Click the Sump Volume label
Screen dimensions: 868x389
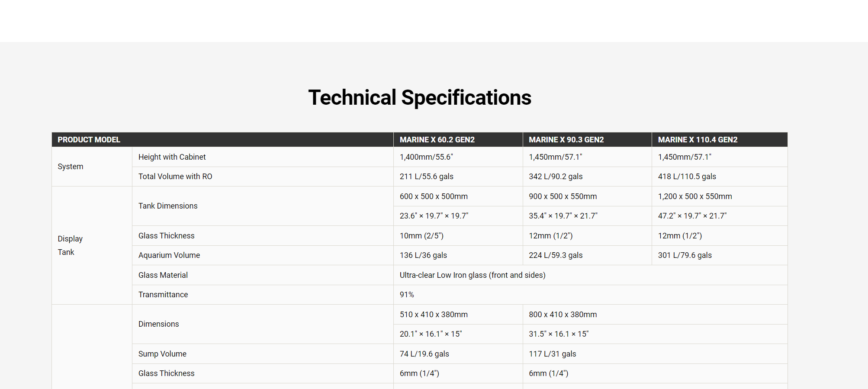162,354
